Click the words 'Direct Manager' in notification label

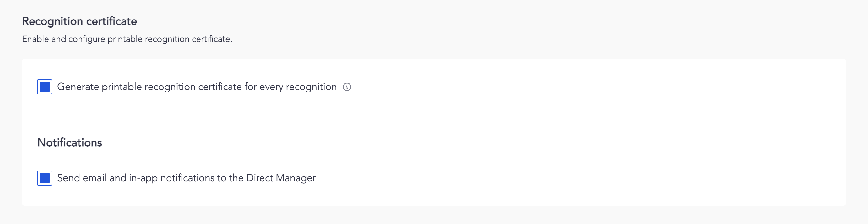281,178
